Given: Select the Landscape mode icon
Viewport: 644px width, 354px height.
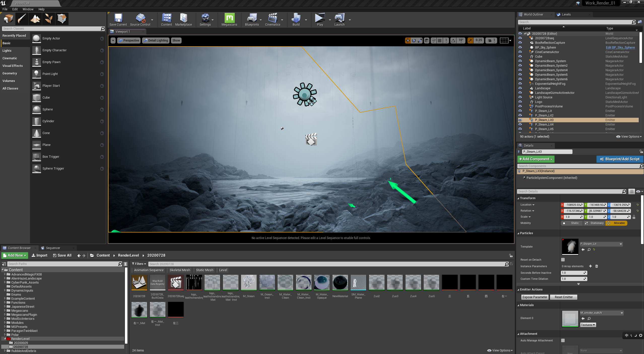Looking at the screenshot, I should 35,19.
